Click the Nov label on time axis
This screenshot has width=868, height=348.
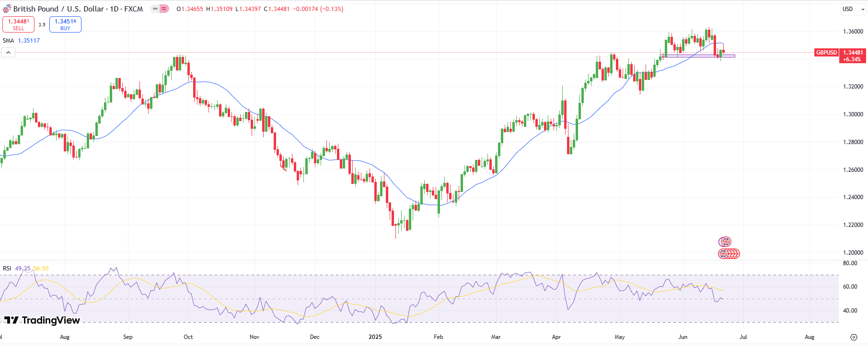(255, 337)
